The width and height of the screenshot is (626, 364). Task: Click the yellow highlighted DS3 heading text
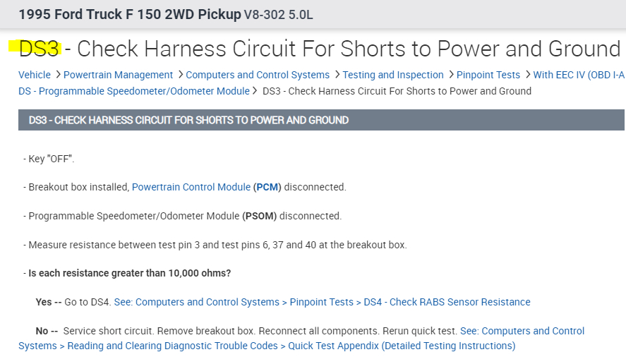coord(40,49)
